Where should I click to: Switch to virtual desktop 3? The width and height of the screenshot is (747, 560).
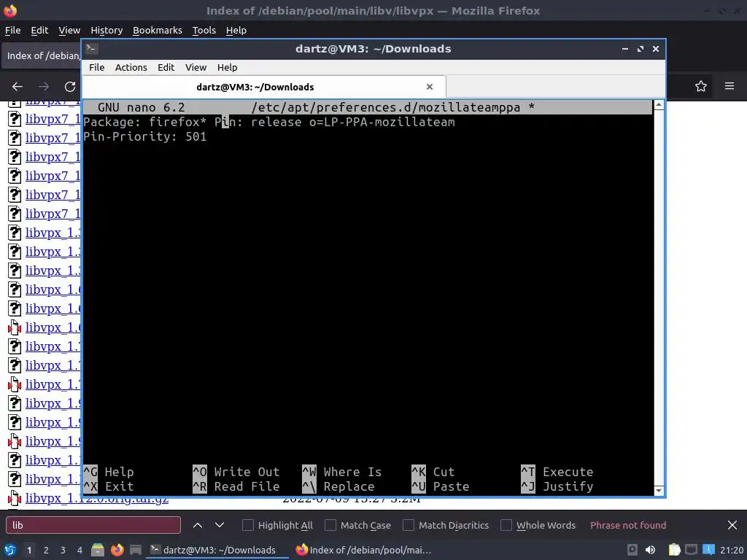point(63,550)
